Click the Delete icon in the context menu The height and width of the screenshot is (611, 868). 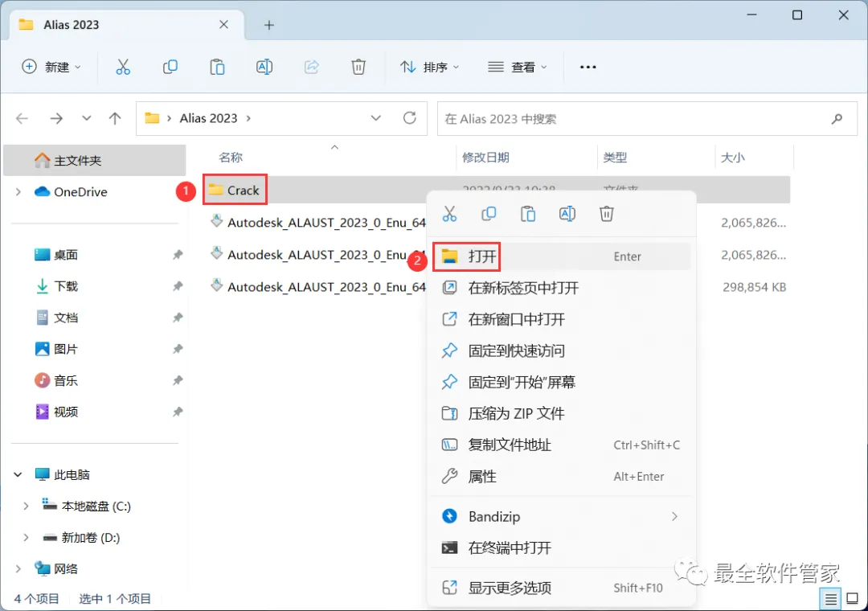[x=607, y=214]
